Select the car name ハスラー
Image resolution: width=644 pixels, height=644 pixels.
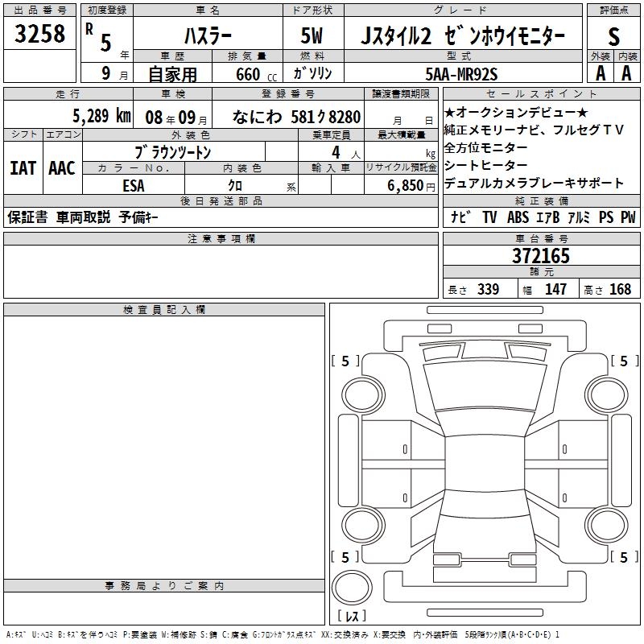[208, 36]
